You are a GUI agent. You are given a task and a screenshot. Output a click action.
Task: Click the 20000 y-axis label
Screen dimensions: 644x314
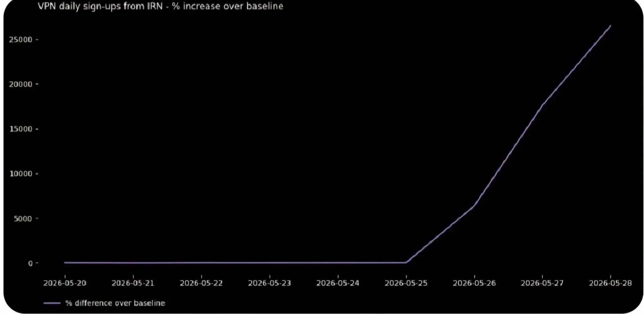pos(21,84)
